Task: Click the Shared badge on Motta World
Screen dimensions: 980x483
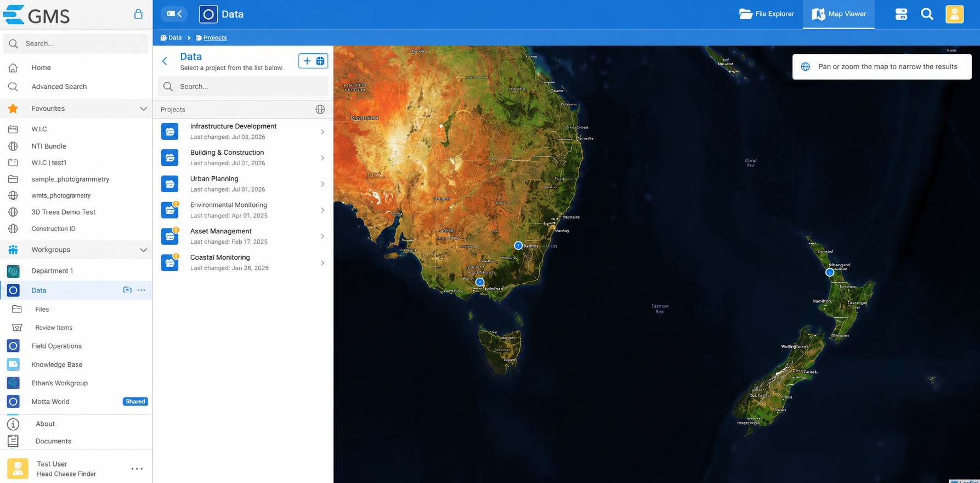Action: point(135,402)
